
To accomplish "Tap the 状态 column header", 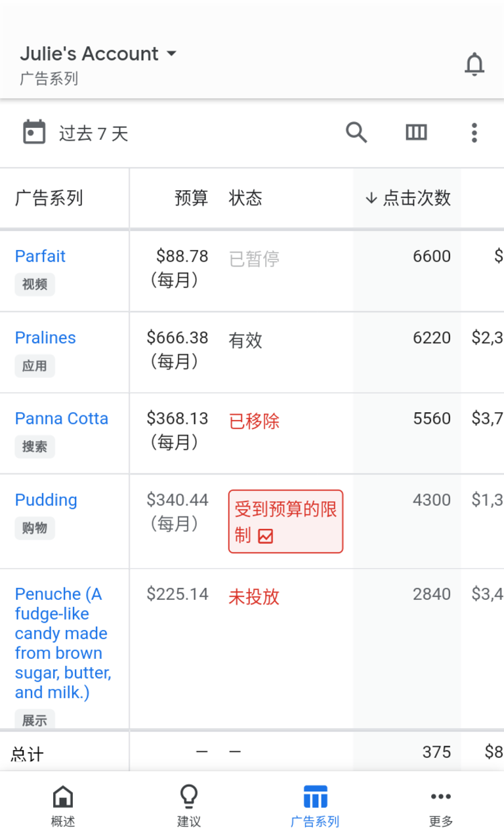I will pos(245,198).
